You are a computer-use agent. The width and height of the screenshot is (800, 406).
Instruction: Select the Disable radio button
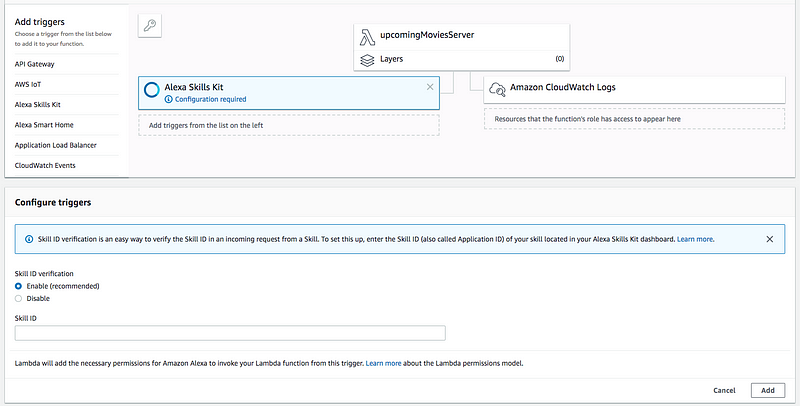tap(19, 298)
